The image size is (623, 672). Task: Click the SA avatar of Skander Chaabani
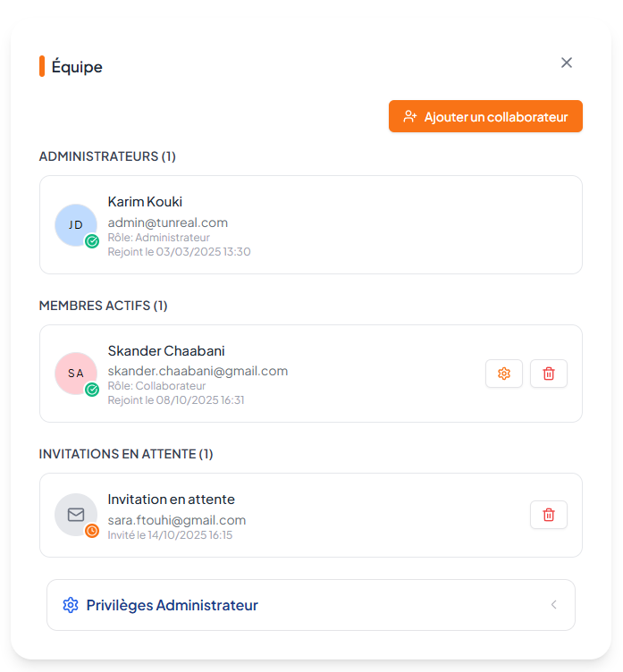76,373
